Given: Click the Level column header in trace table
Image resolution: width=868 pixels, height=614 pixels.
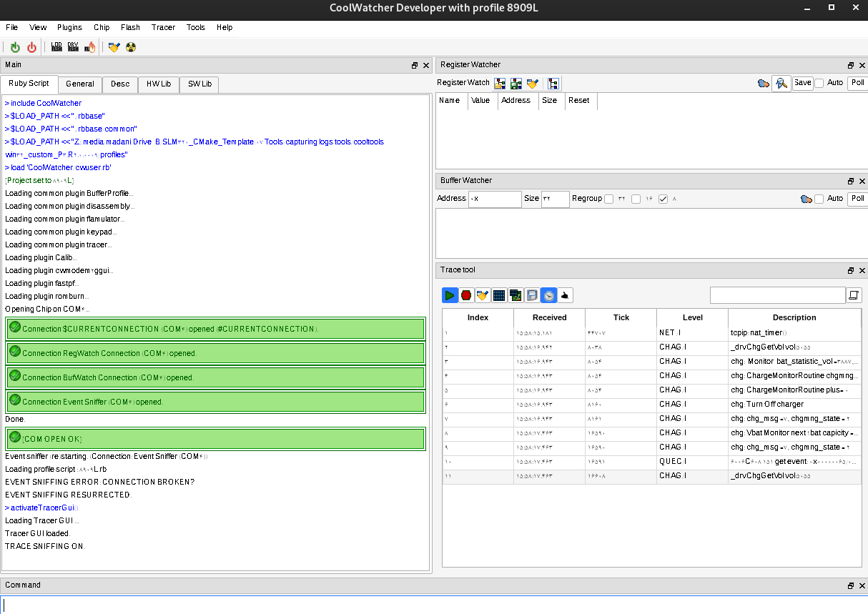Looking at the screenshot, I should [693, 317].
